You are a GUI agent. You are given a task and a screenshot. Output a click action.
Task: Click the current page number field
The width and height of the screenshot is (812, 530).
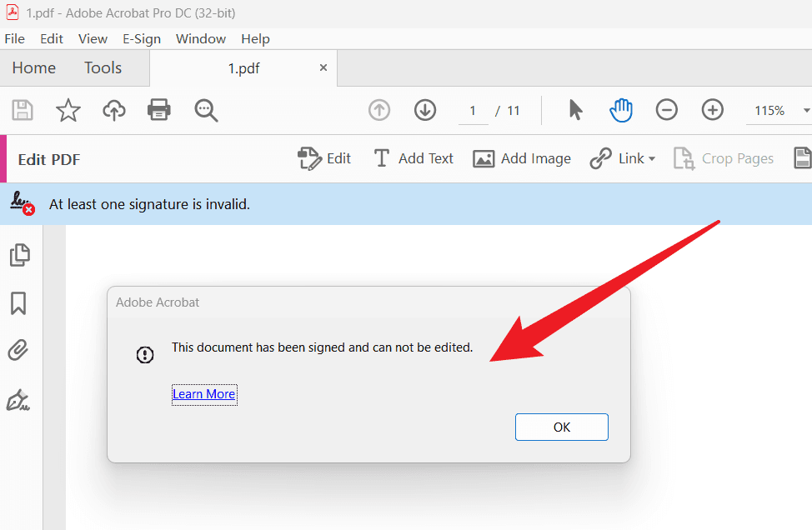[x=473, y=111]
